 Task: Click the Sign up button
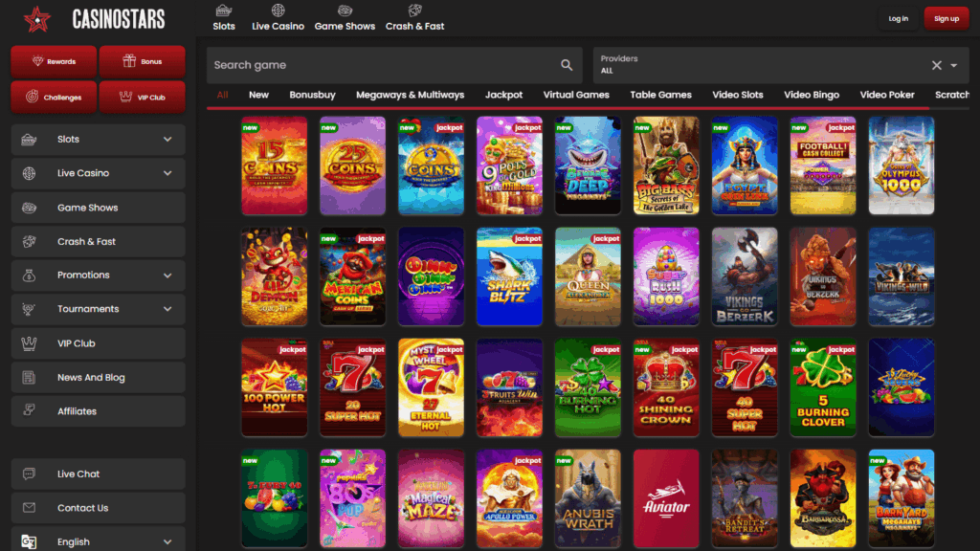(x=947, y=19)
